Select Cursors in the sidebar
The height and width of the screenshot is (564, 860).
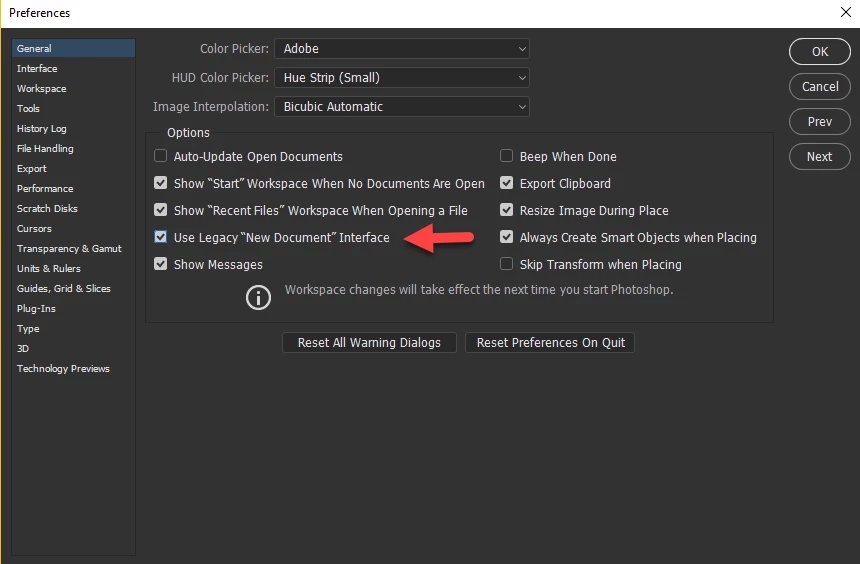pos(73,229)
